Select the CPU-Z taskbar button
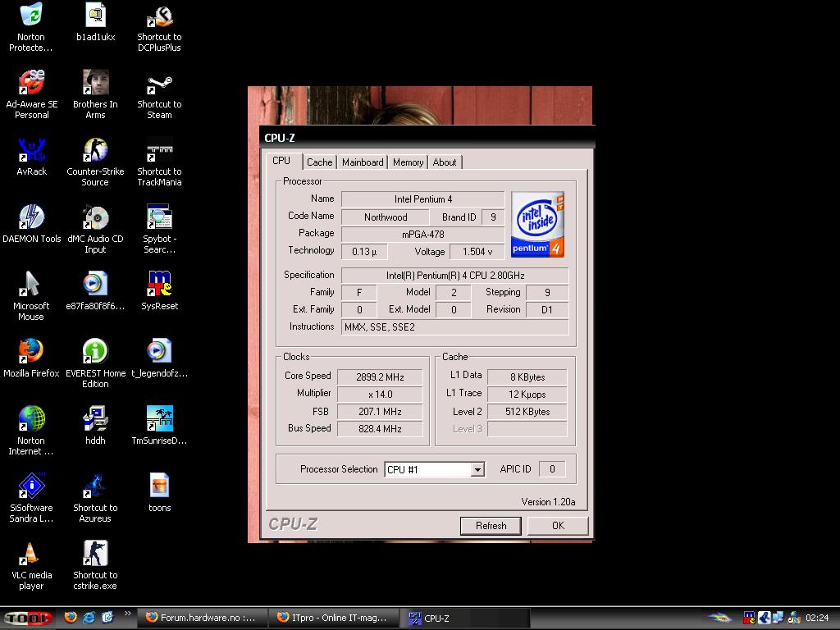The width and height of the screenshot is (840, 630). click(x=464, y=619)
